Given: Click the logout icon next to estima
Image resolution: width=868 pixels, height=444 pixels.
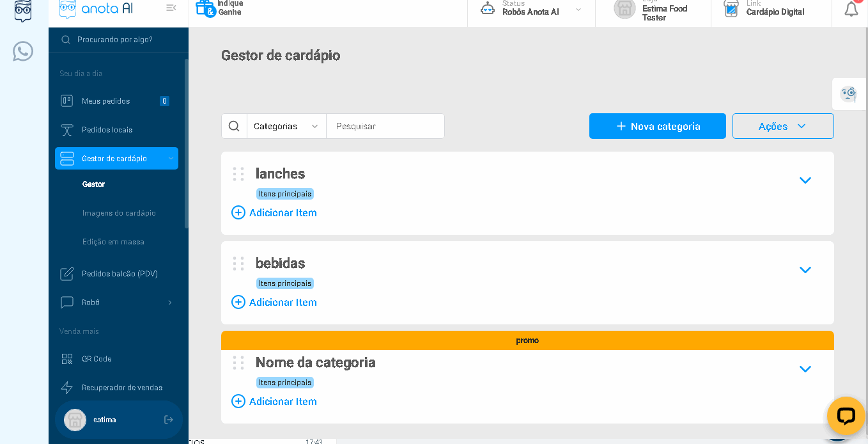Looking at the screenshot, I should 169,420.
